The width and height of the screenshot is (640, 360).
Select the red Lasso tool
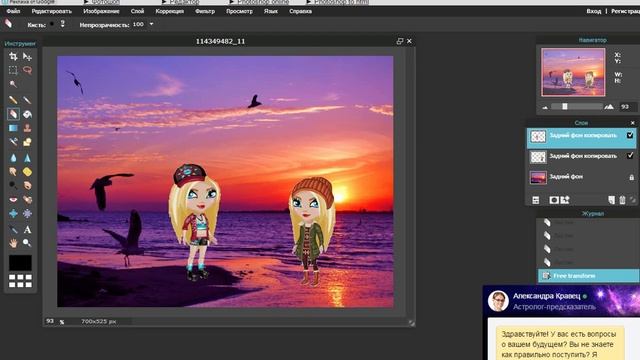[27, 70]
